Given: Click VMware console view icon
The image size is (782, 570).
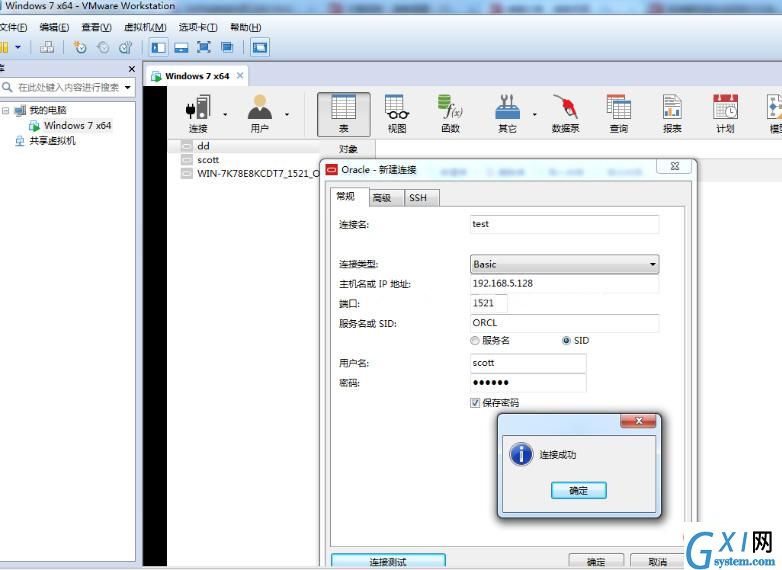Looking at the screenshot, I should click(x=260, y=47).
